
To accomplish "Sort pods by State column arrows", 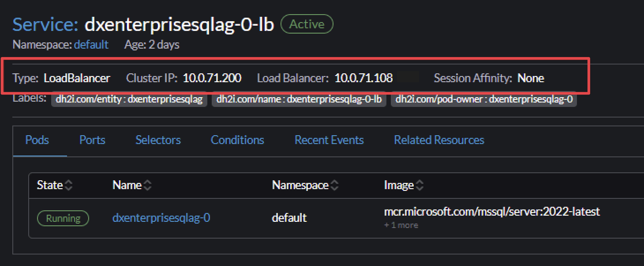I will tap(68, 186).
